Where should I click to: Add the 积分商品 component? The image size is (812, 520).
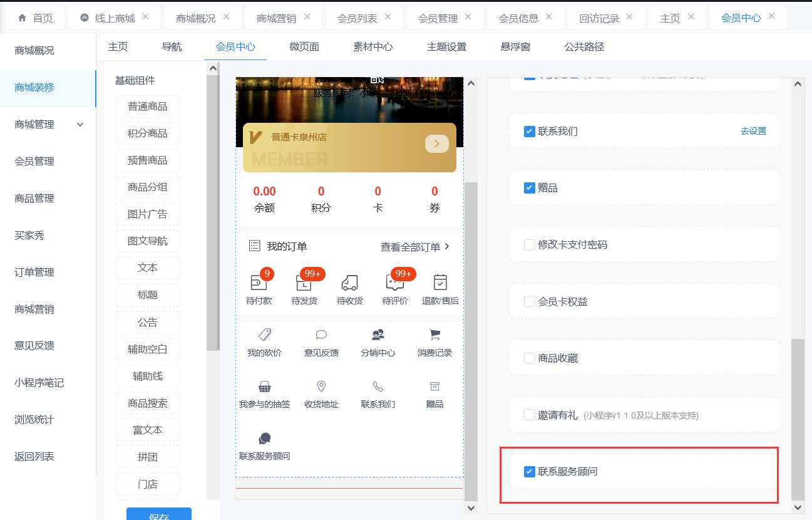148,133
